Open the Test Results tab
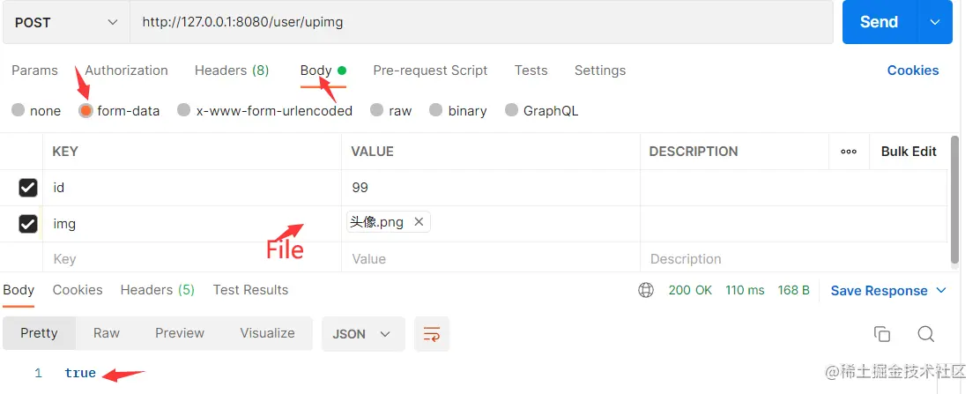Screen dimensions: 980x394 click(x=250, y=290)
